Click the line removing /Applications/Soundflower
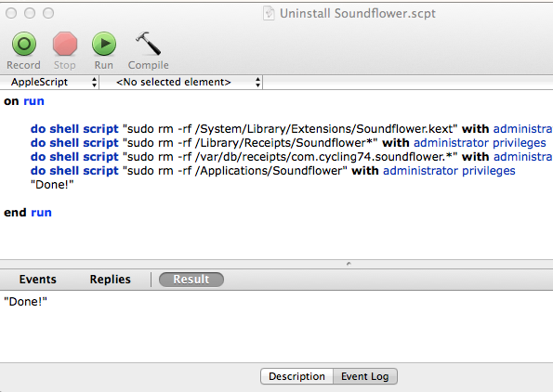Screen dimensions: 553x392 [x=272, y=171]
